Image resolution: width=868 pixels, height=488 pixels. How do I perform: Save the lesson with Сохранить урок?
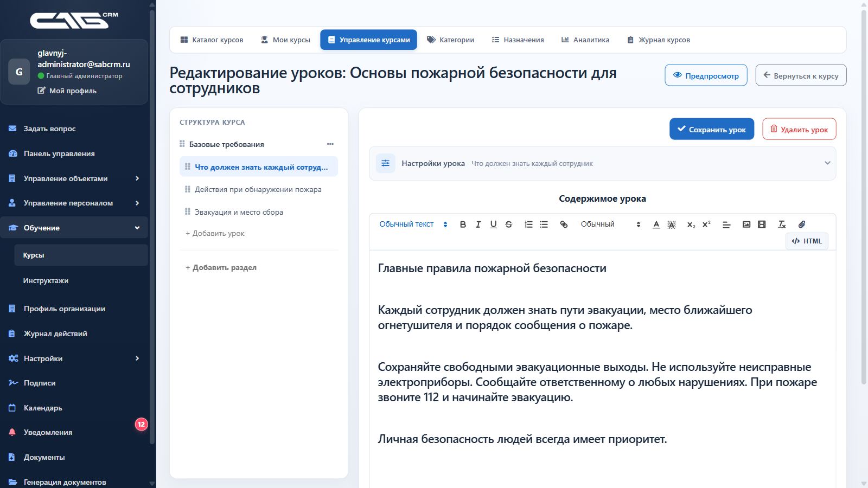712,129
